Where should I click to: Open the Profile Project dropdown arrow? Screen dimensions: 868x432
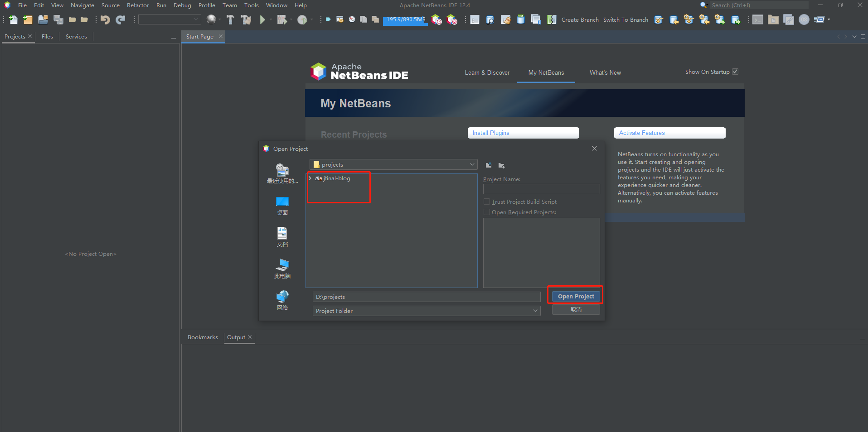[311, 19]
